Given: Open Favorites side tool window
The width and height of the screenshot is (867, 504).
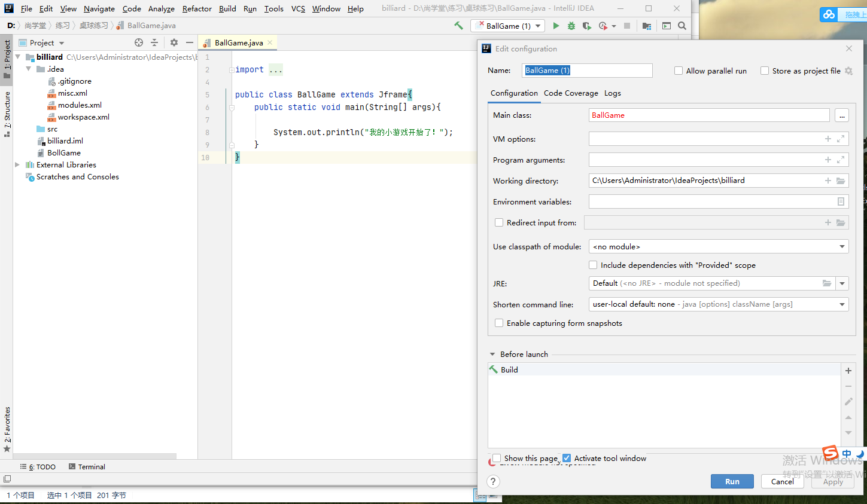Looking at the screenshot, I should (7, 429).
